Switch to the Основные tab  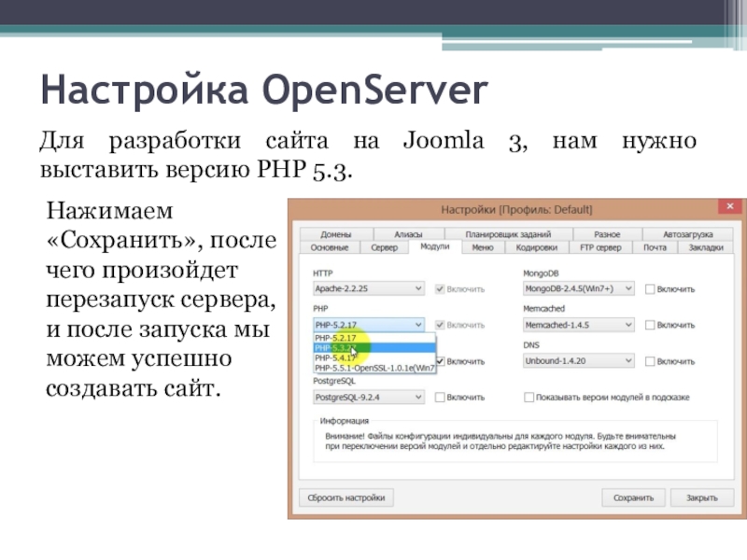tap(330, 247)
